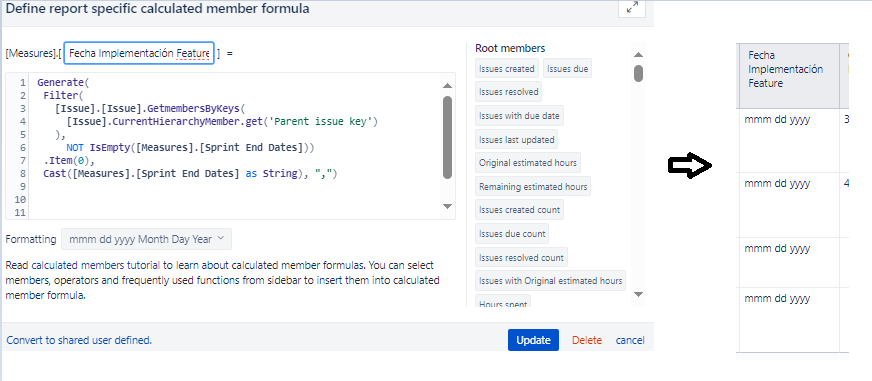Insert the Issues due count member
The width and height of the screenshot is (872, 381).
[x=512, y=234]
